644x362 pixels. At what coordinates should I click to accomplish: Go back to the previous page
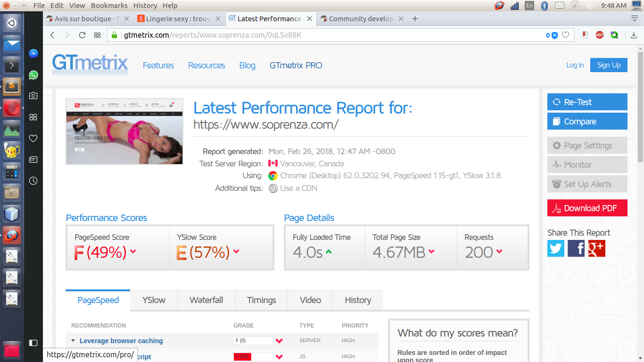pos(52,35)
